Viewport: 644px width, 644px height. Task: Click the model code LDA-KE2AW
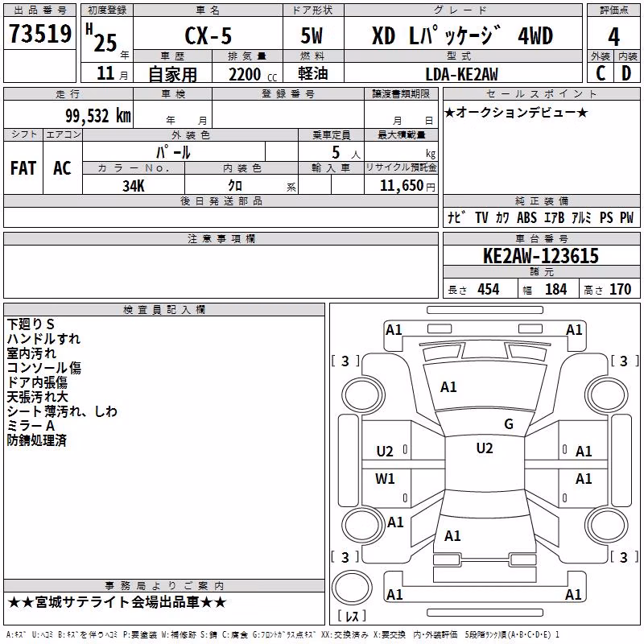click(461, 74)
